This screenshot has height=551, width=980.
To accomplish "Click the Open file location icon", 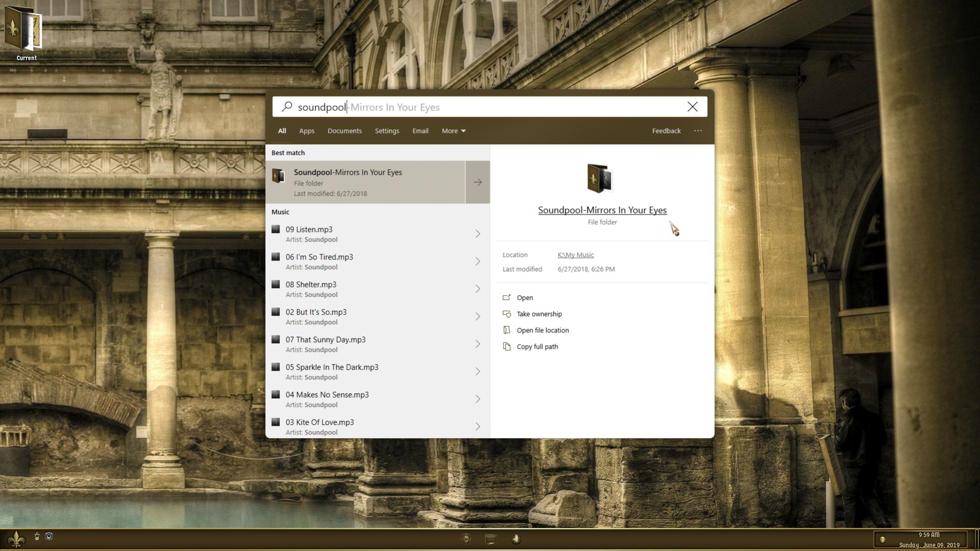I will [x=507, y=330].
